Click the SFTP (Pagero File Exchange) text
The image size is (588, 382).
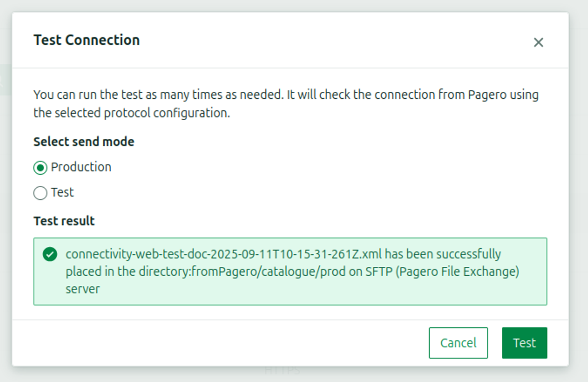442,272
